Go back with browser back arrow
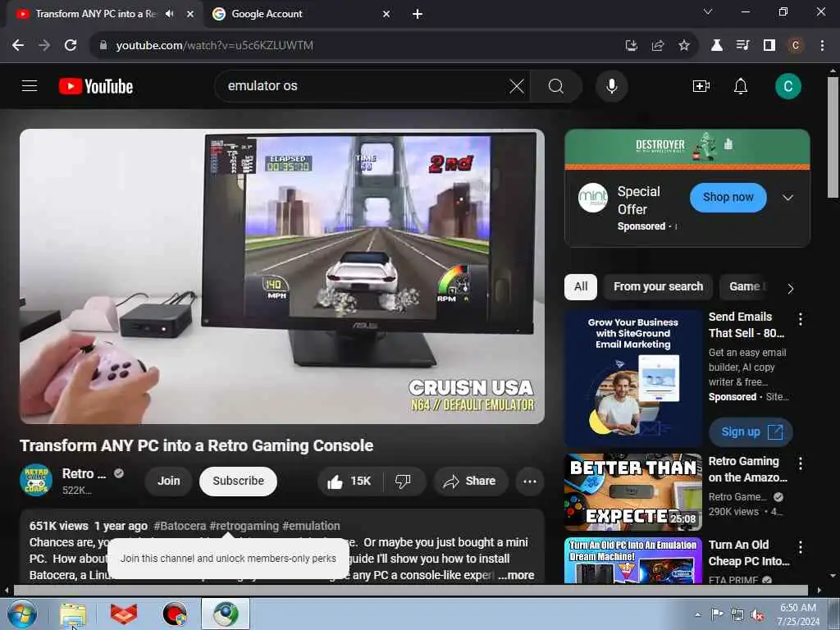This screenshot has height=630, width=840. coord(18,46)
